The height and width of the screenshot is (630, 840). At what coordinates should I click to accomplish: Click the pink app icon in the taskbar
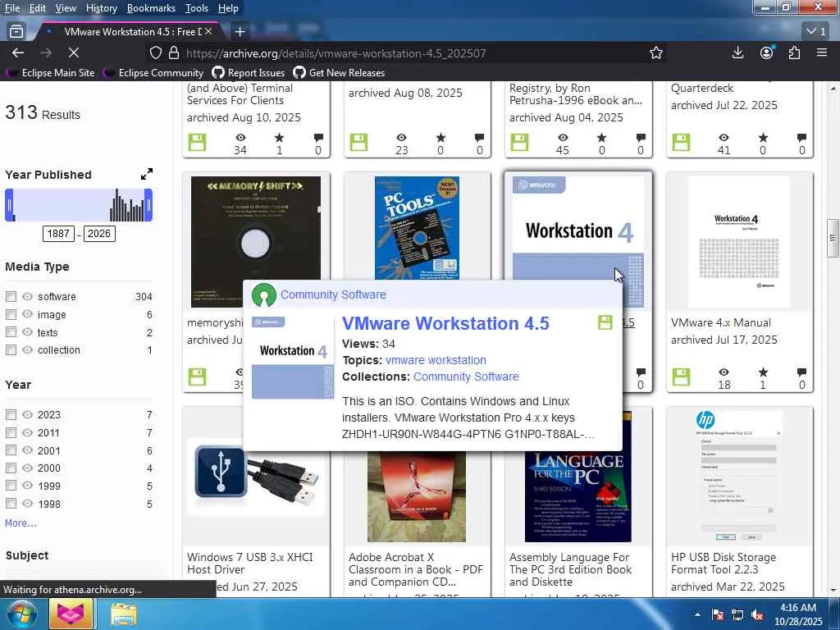71,614
